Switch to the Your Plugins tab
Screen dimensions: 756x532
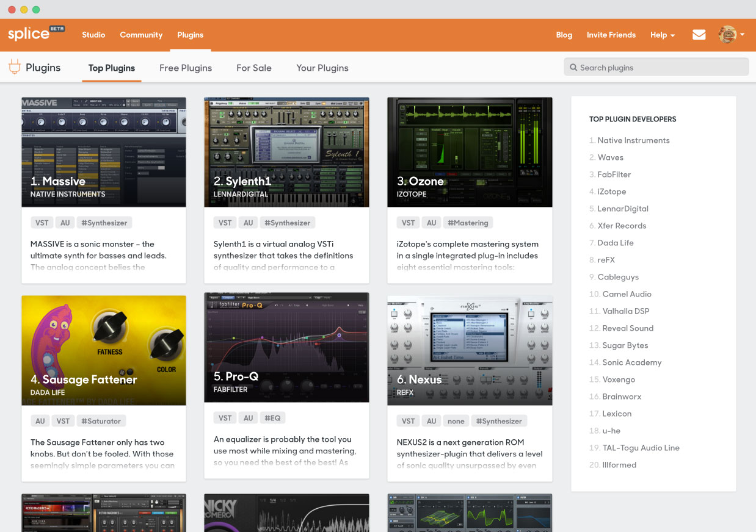[322, 68]
